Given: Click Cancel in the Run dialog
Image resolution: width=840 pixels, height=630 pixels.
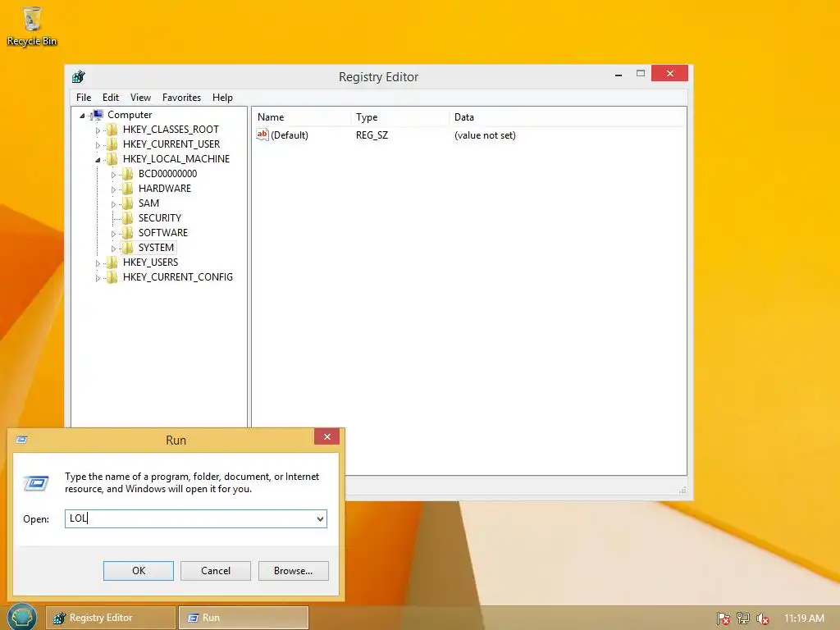Looking at the screenshot, I should click(x=216, y=571).
